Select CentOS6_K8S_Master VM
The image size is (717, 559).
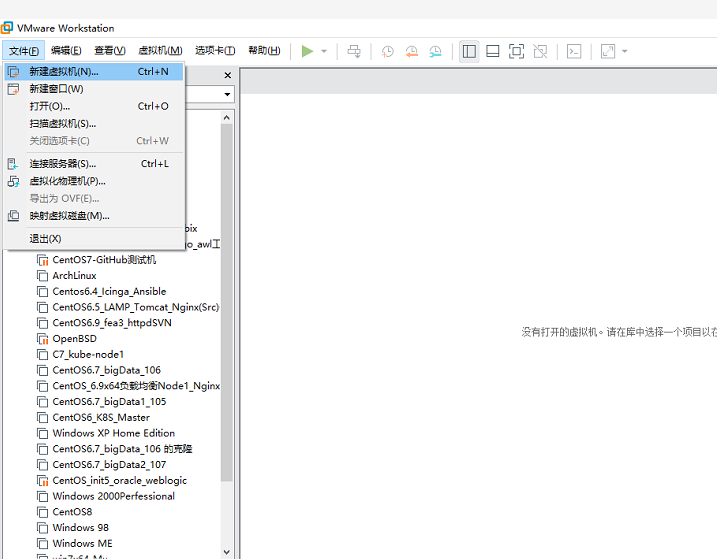101,418
